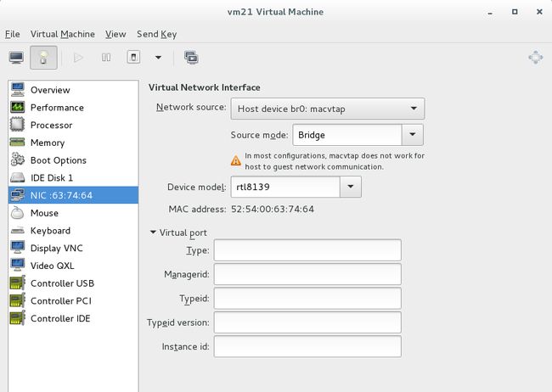Shut down the virtual machine

[x=133, y=58]
